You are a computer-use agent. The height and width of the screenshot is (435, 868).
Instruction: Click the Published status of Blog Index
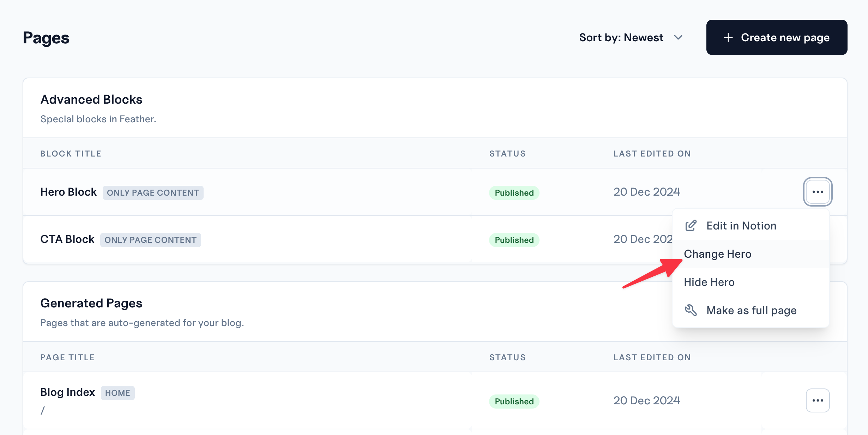pos(514,402)
